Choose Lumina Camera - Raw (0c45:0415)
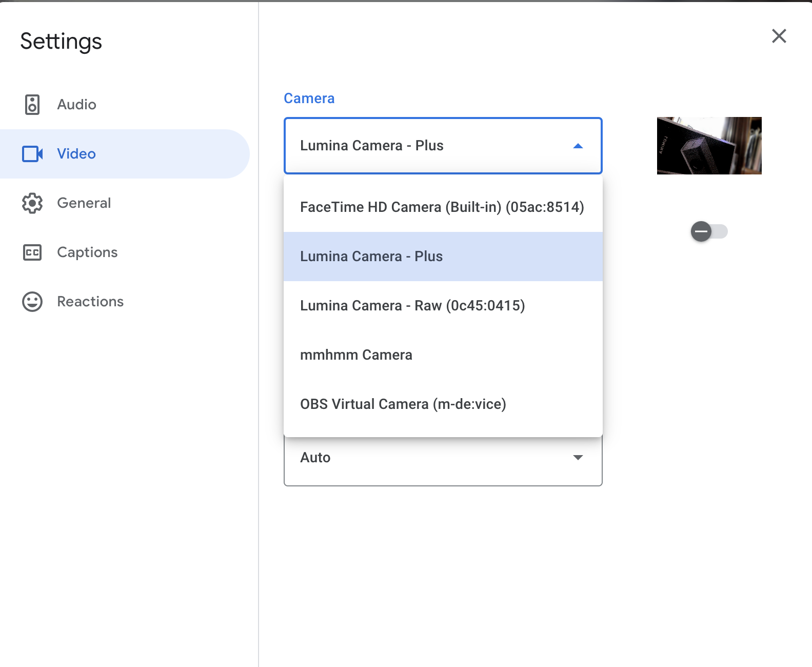The width and height of the screenshot is (812, 667). pos(443,306)
